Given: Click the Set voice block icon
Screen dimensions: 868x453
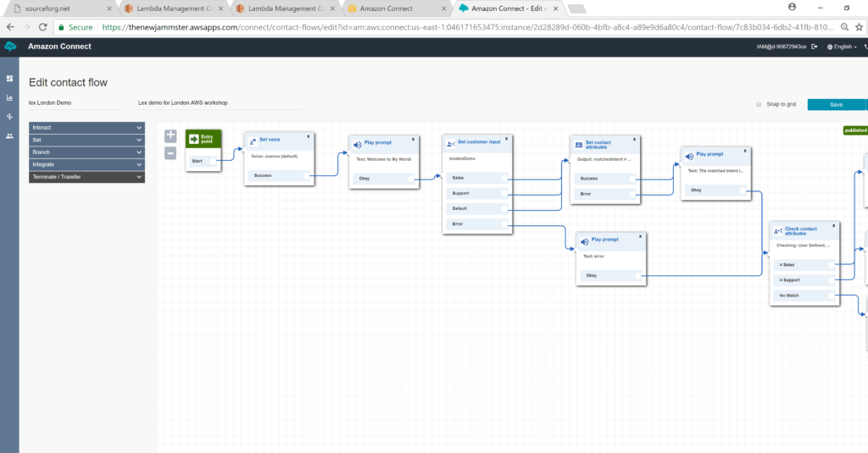Looking at the screenshot, I should (253, 141).
